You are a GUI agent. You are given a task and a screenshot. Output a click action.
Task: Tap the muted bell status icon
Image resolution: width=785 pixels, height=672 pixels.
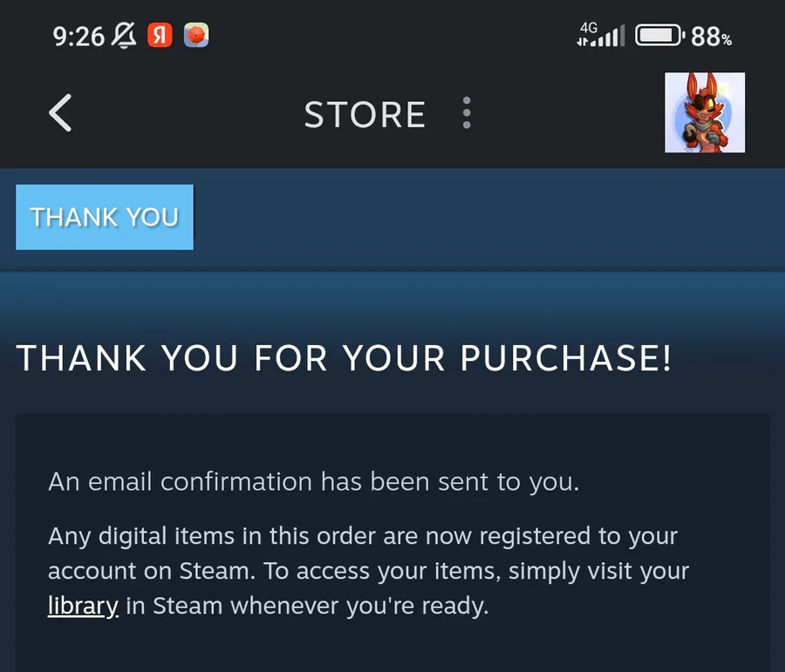coord(125,36)
